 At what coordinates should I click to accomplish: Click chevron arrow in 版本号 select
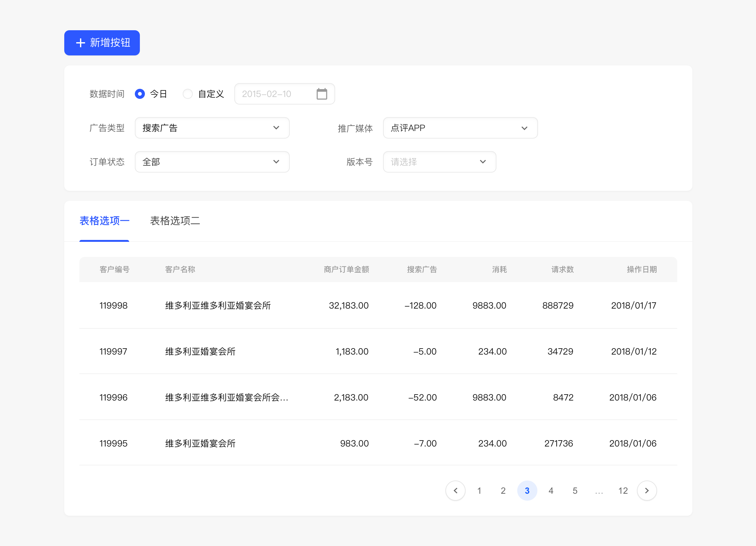click(x=483, y=162)
